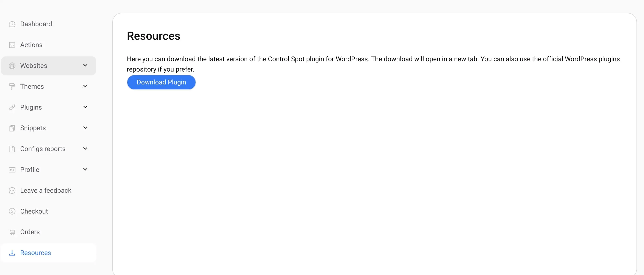Click the Actions icon in the sidebar
Image resolution: width=644 pixels, height=275 pixels.
(x=12, y=45)
